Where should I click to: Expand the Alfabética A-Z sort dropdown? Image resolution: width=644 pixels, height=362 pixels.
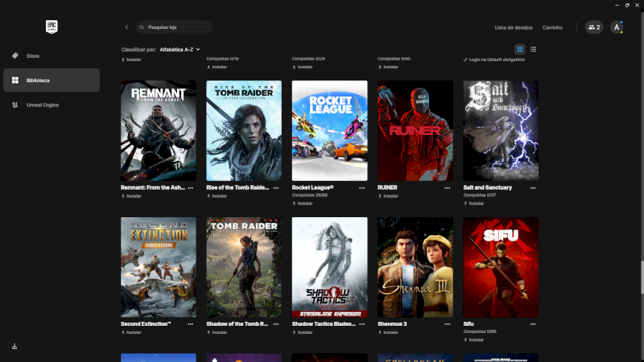tap(180, 49)
